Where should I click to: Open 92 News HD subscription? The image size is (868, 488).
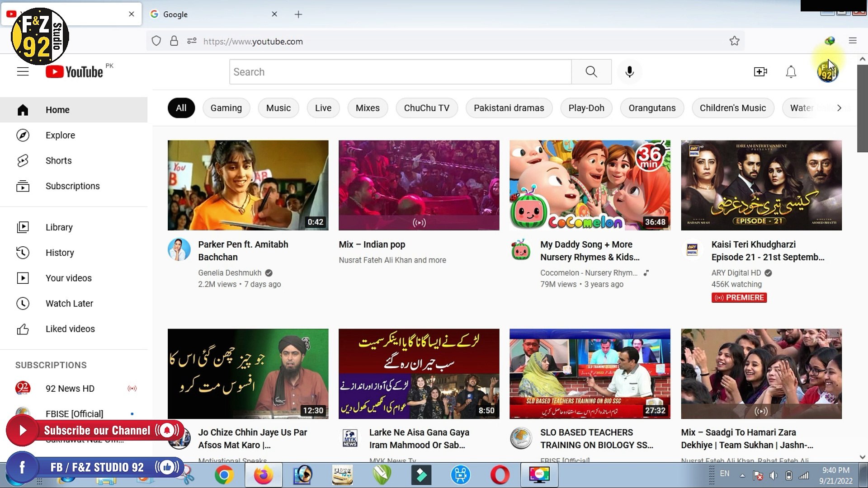tap(74, 388)
